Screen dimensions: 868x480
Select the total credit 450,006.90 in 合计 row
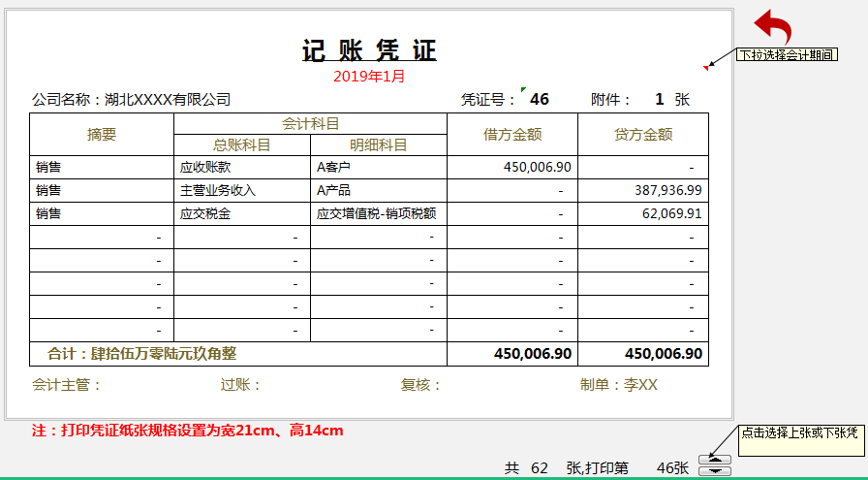pyautogui.click(x=643, y=354)
